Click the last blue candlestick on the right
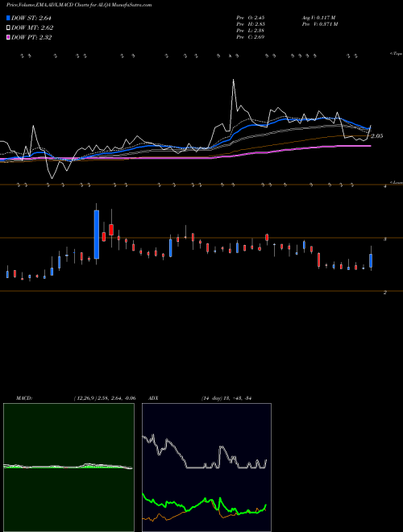This screenshot has width=403, height=532. pos(371,260)
